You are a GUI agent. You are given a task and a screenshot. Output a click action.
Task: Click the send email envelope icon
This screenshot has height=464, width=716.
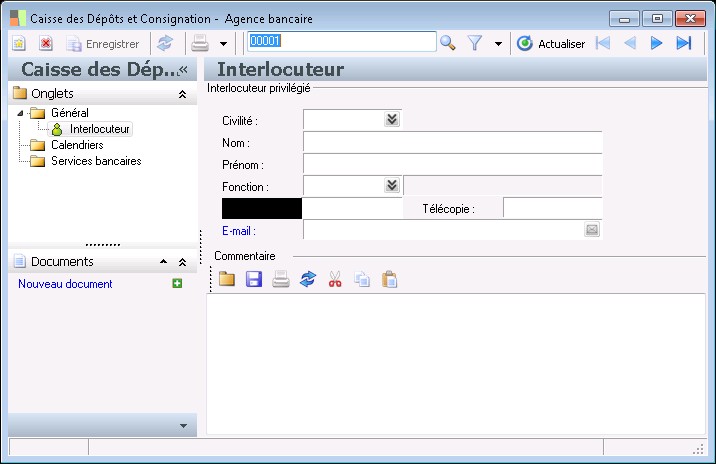[592, 230]
